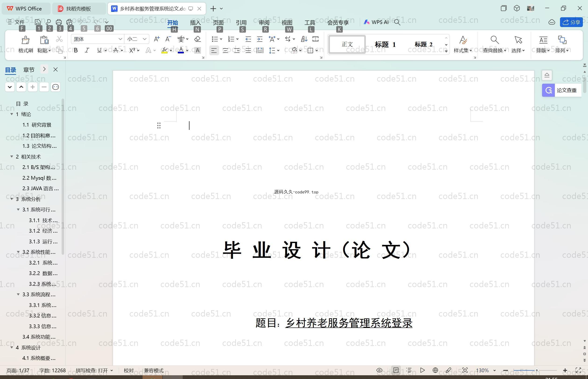This screenshot has width=588, height=379.
Task: Open the 页面 (Page) ribbon tab
Action: (x=218, y=22)
